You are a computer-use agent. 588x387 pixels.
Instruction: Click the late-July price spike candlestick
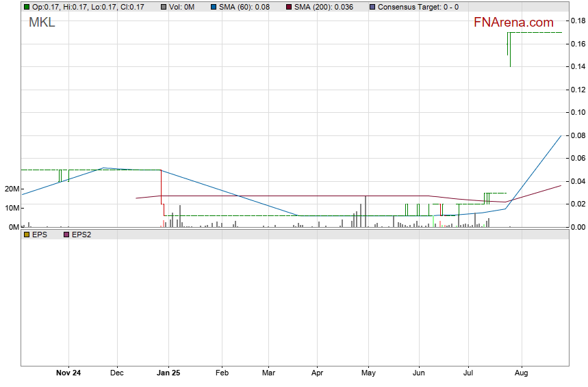click(509, 49)
